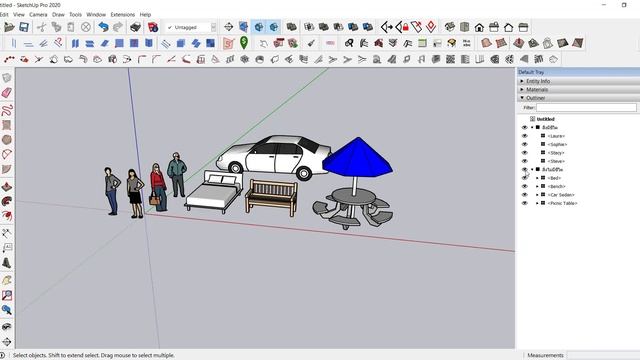640x360 pixels.
Task: Open the View menu
Action: pos(19,14)
